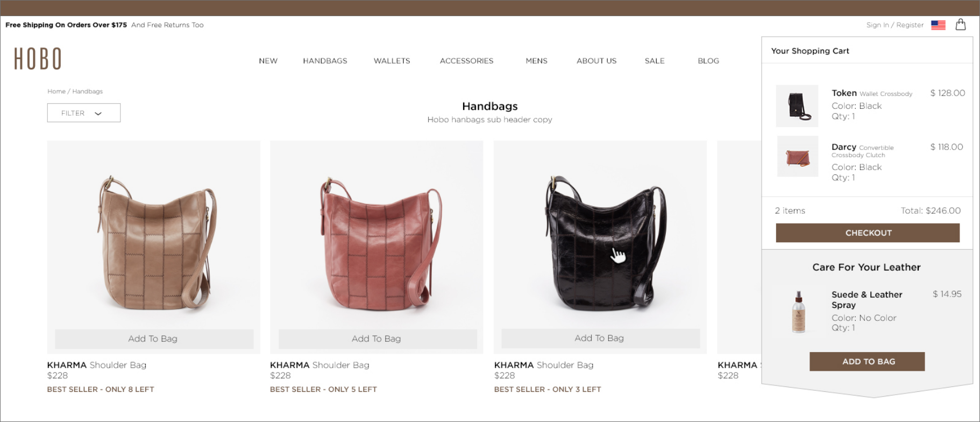Viewport: 980px width, 422px height.
Task: Open the shopping bag icon
Action: [961, 24]
